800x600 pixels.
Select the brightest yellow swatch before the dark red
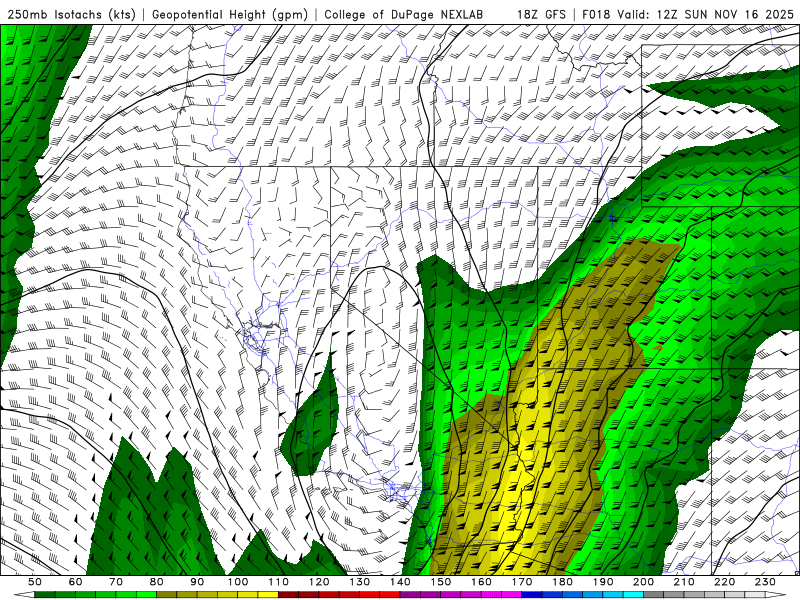coord(268,594)
